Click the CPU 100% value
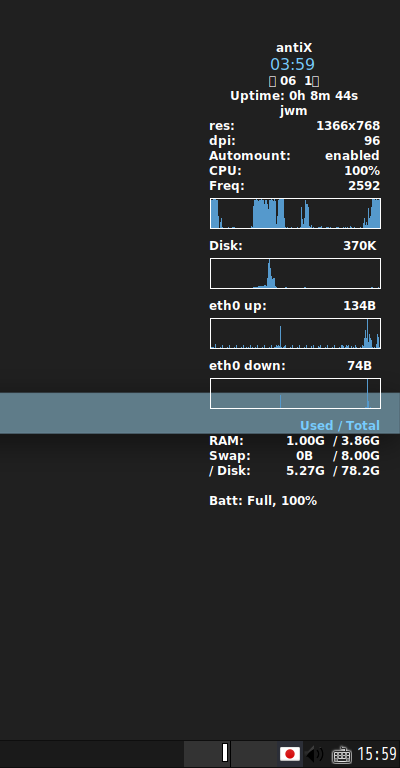Viewport: 400px width, 768px height. (362, 171)
